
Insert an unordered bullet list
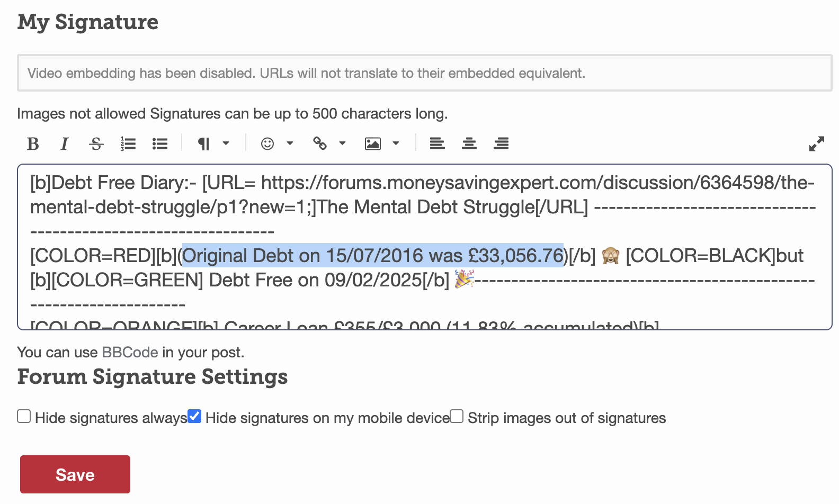(x=160, y=143)
